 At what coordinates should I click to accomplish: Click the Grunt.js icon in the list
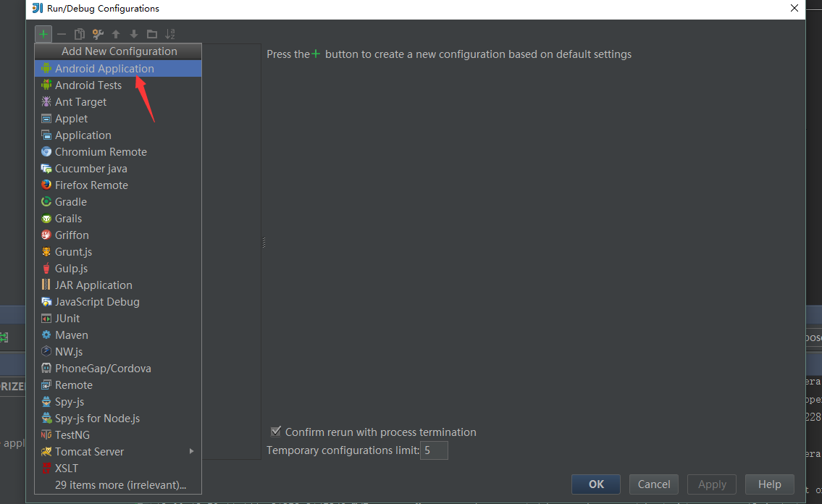point(46,251)
